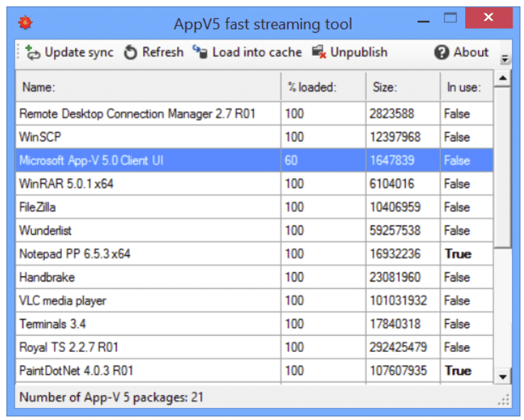The image size is (524, 420).
Task: Click the Update sync label
Action: [x=79, y=52]
